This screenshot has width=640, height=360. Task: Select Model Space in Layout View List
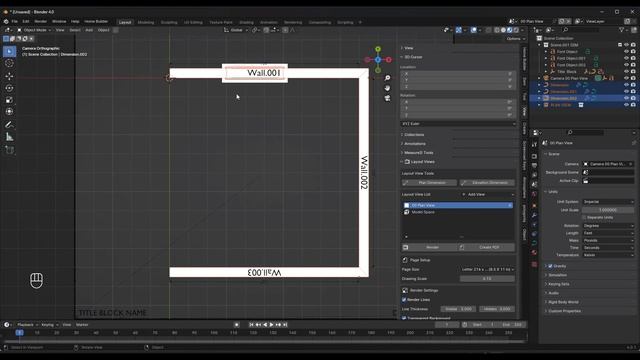coord(423,212)
